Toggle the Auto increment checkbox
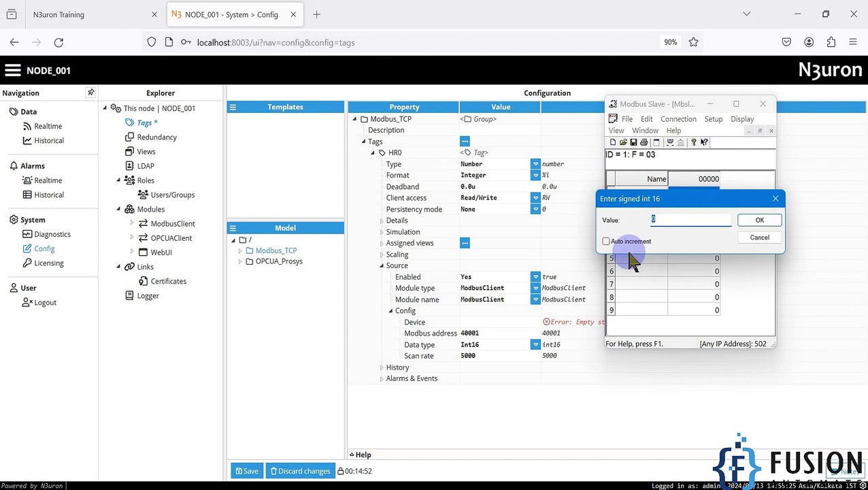This screenshot has width=868, height=490. pyautogui.click(x=605, y=241)
